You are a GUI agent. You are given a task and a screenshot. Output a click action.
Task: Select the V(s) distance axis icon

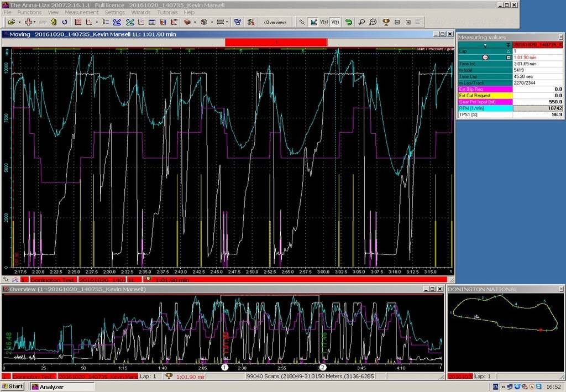(324, 22)
